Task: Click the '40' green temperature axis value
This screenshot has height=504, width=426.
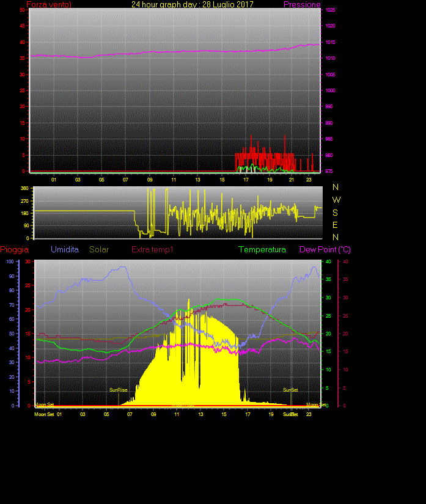Action: pyautogui.click(x=328, y=261)
